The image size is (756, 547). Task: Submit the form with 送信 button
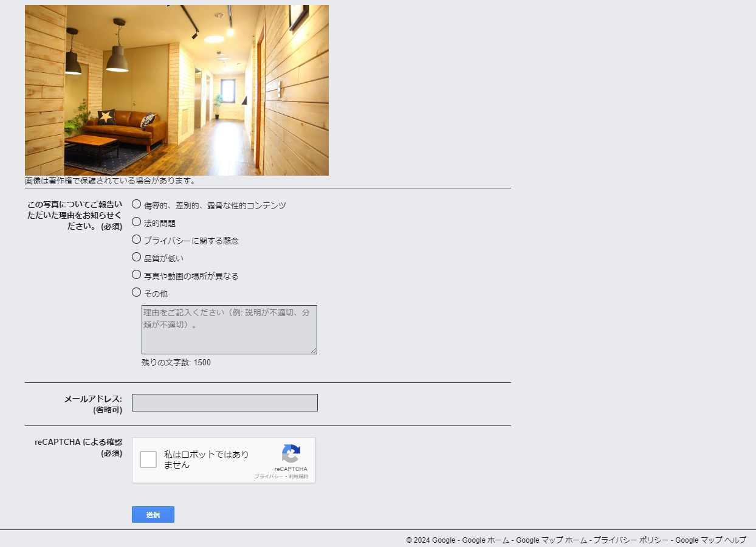pyautogui.click(x=153, y=514)
